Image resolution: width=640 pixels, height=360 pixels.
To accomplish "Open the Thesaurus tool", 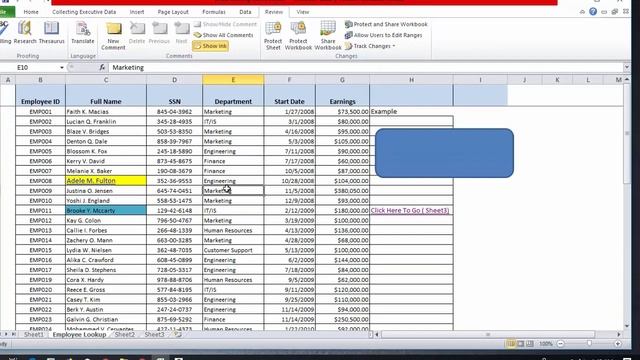I will (x=51, y=33).
